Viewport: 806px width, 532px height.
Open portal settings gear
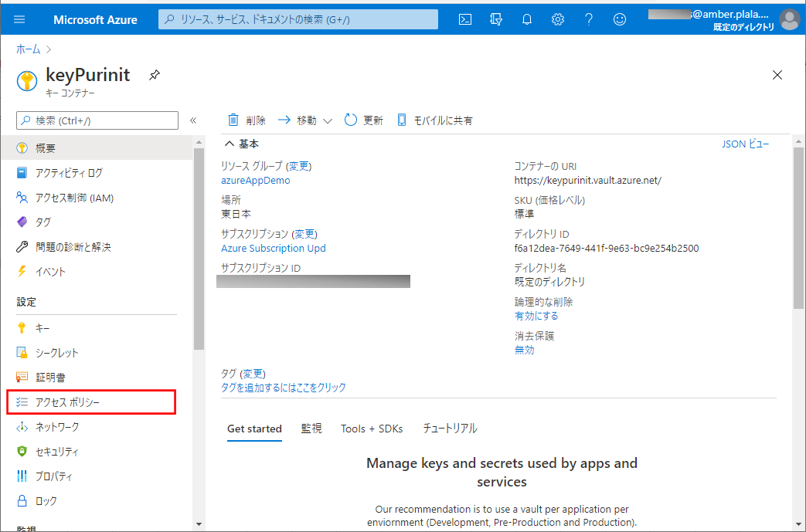tap(558, 19)
